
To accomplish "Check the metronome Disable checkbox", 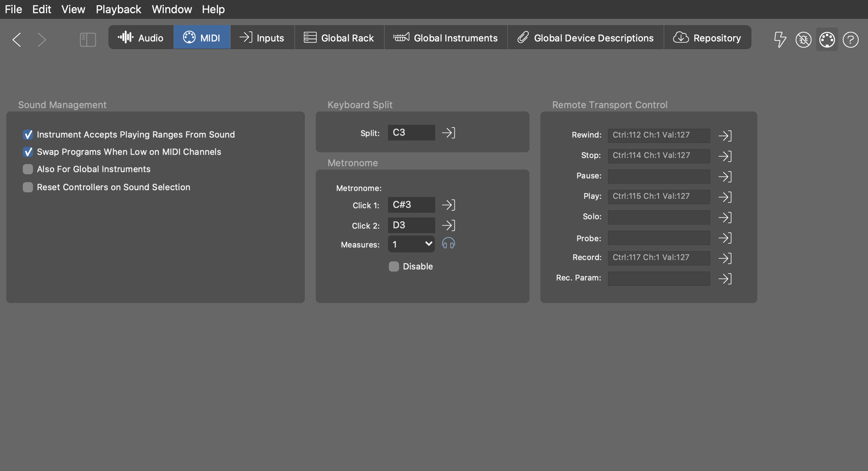I will pos(394,267).
